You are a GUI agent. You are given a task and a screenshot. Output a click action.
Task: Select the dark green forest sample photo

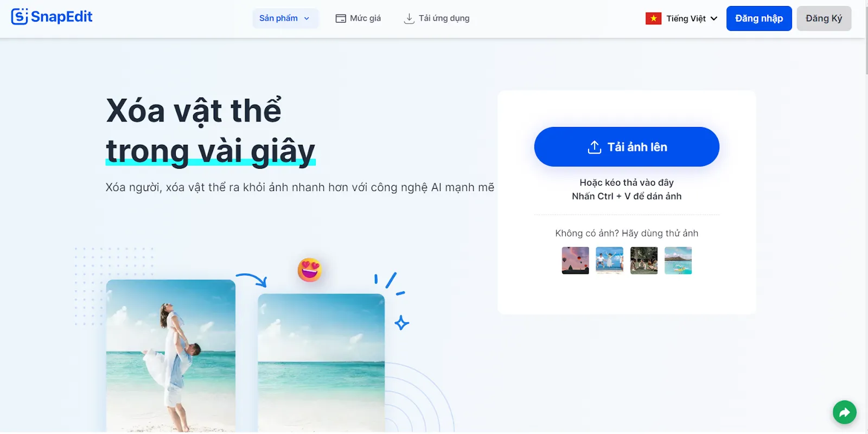(644, 260)
